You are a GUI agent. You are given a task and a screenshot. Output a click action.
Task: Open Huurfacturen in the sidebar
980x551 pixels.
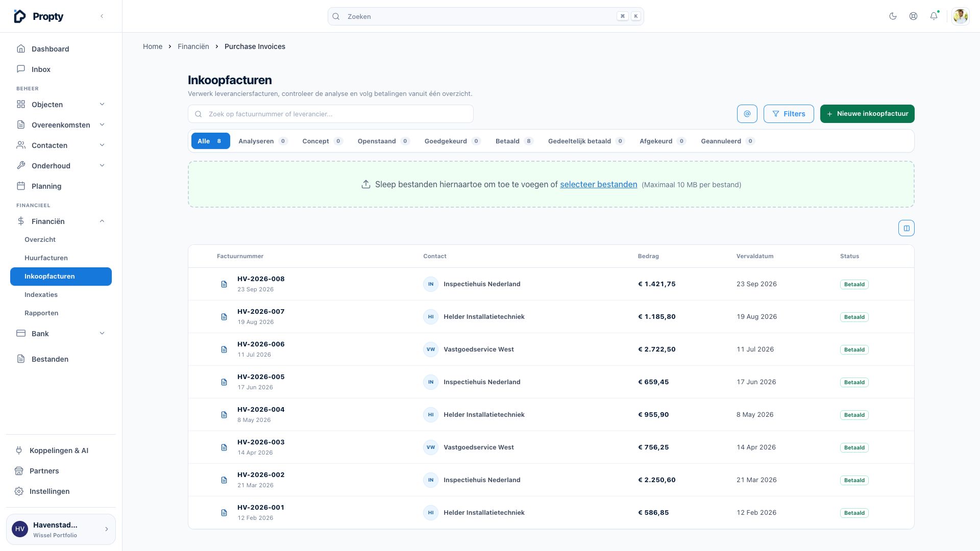click(x=61, y=258)
